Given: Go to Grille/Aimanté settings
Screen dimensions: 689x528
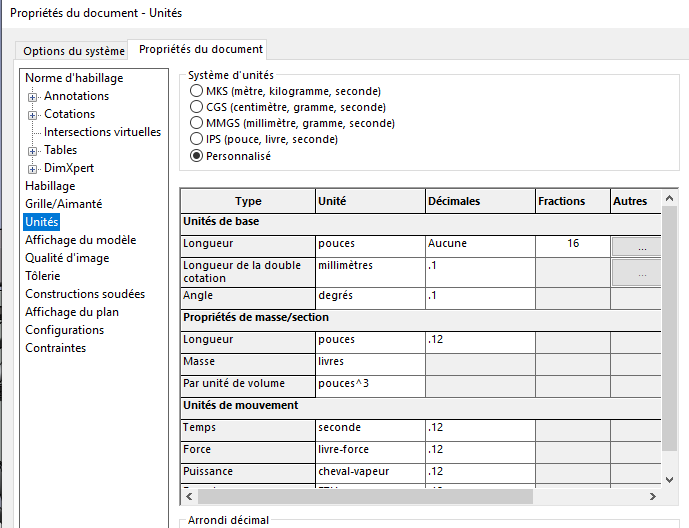Looking at the screenshot, I should [64, 204].
